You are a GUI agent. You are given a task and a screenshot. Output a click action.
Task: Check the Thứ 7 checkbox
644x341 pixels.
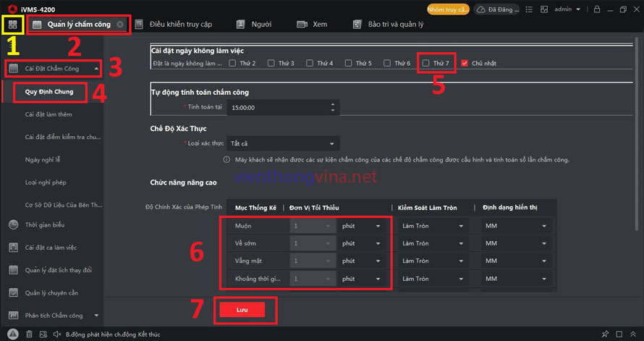[426, 63]
